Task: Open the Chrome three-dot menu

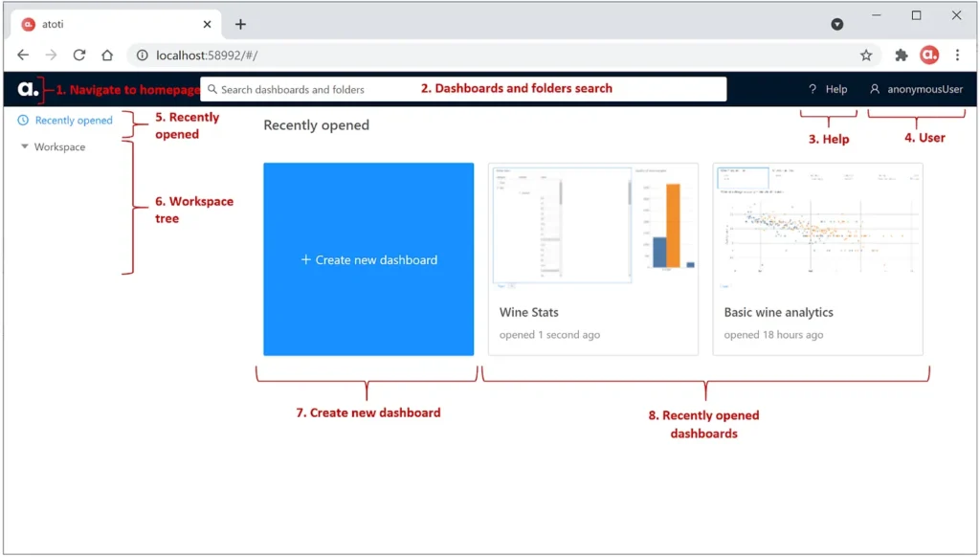Action: (957, 55)
